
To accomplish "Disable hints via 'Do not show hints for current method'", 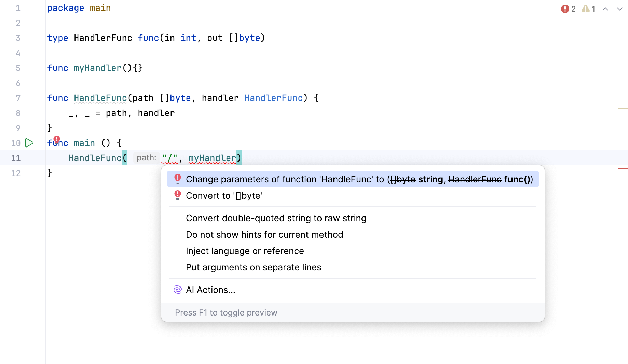I will tap(264, 235).
